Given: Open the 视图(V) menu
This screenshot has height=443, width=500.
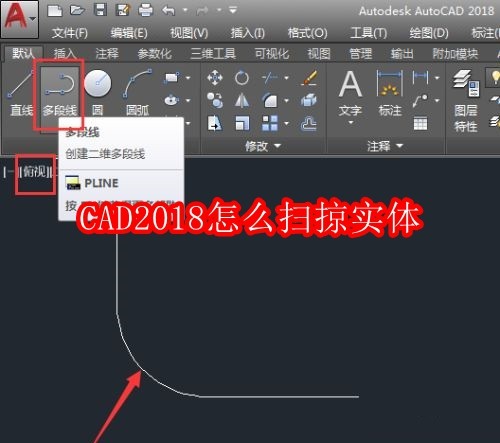Looking at the screenshot, I should tap(189, 33).
